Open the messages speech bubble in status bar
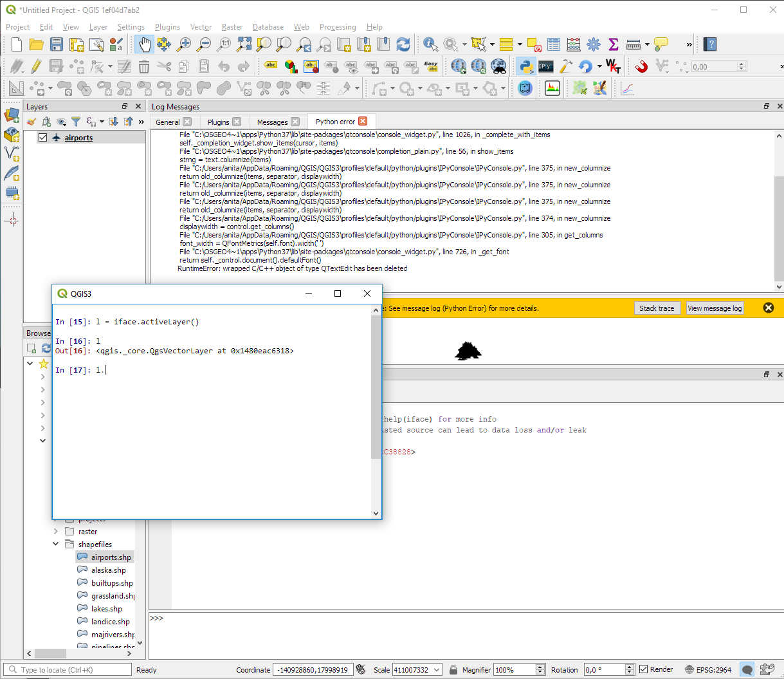The image size is (784, 679). [747, 669]
